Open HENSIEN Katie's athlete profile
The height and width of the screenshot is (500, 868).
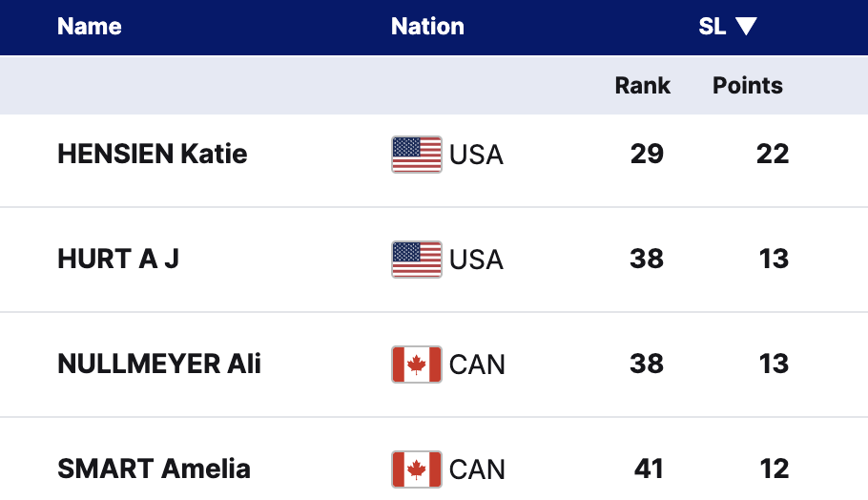click(153, 155)
